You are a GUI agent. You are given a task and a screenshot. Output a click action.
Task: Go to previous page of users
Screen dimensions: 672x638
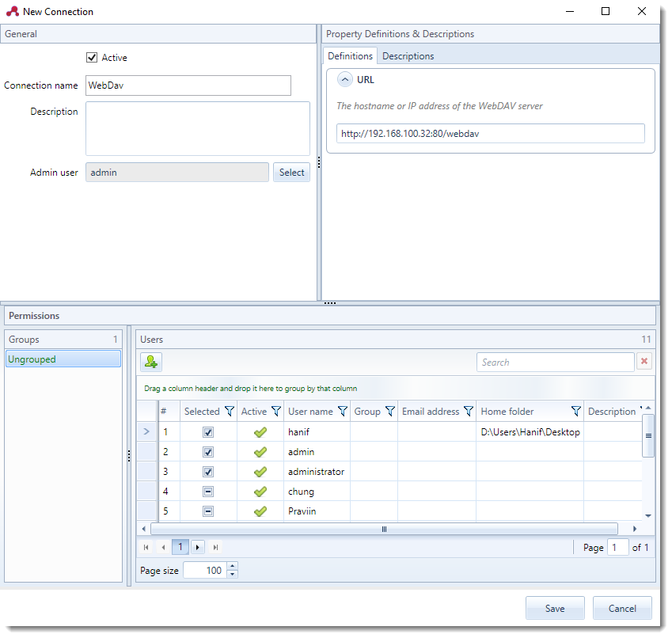163,547
